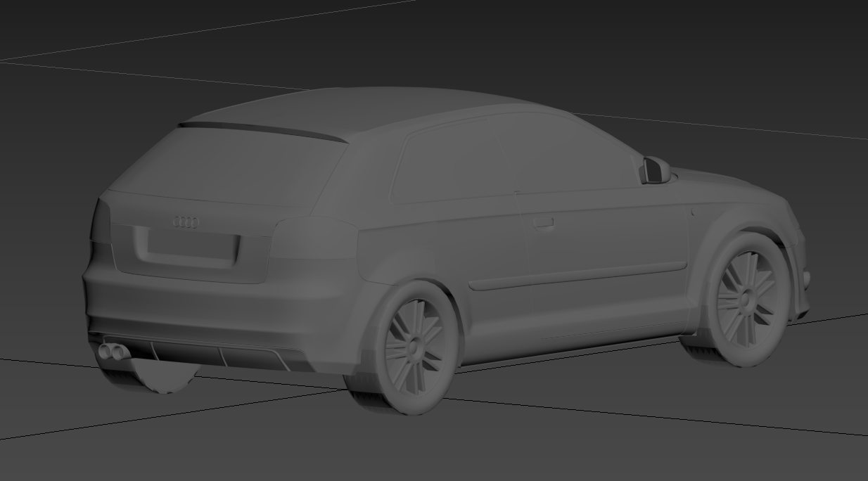Select the roof spoiler above the rear window

(x=264, y=132)
